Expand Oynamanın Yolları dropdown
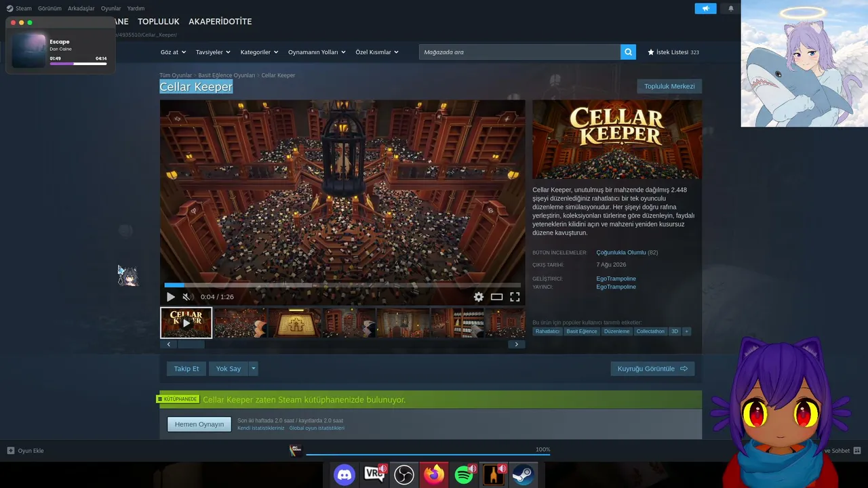 (317, 52)
